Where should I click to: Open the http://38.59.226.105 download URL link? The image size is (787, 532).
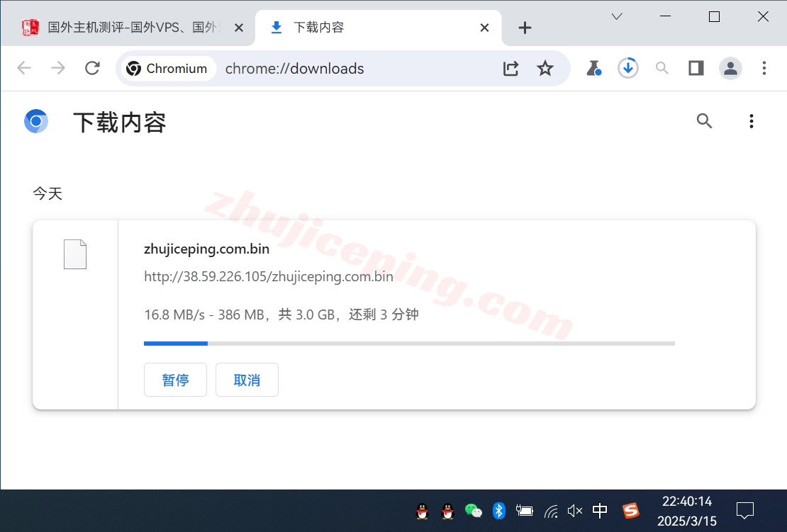269,276
